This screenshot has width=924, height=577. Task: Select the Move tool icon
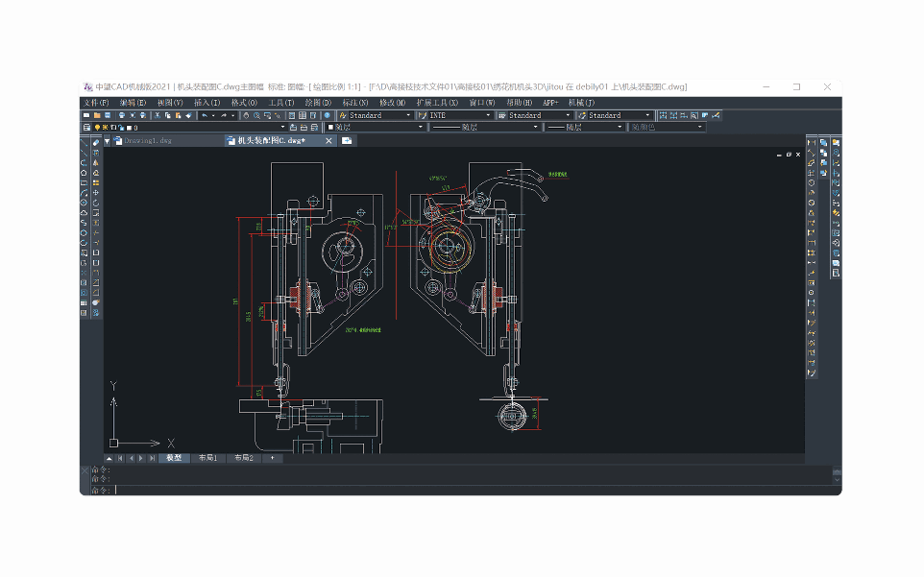[96, 193]
